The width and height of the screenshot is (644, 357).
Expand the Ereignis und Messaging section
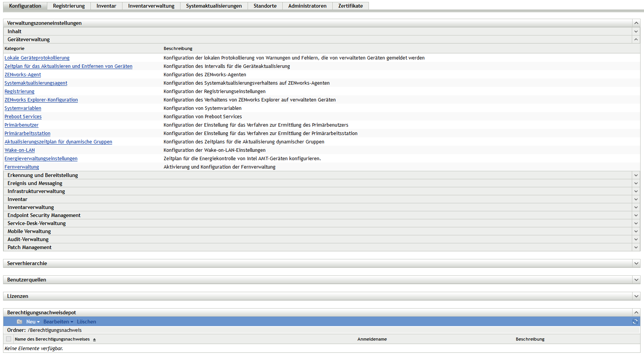tap(636, 183)
